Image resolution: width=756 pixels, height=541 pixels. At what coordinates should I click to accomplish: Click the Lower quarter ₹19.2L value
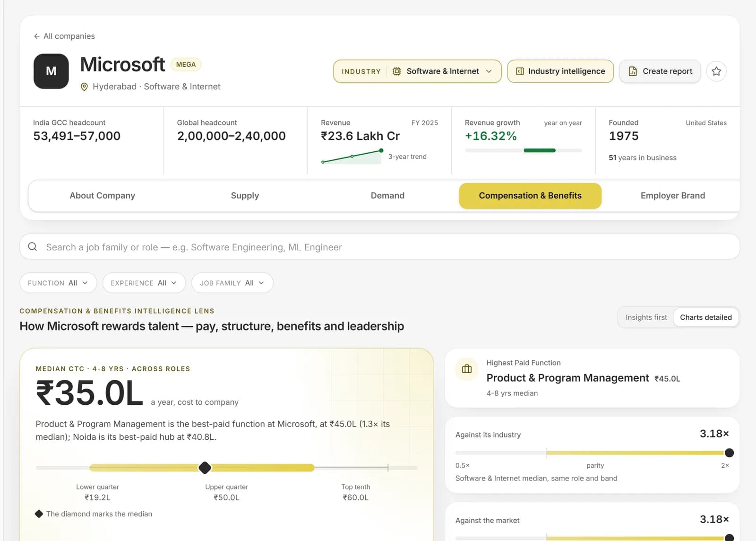98,497
